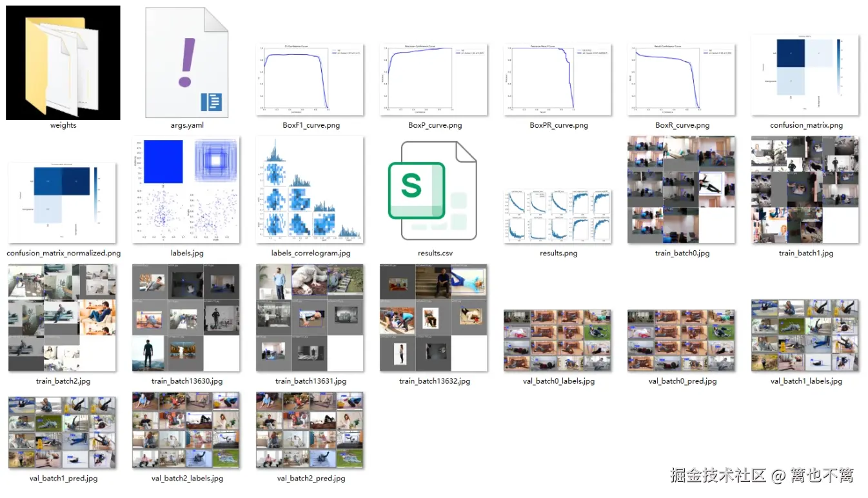Click the 'confusion_matrix_normalized.png' file name
This screenshot has width=868, height=498.
[x=63, y=253]
